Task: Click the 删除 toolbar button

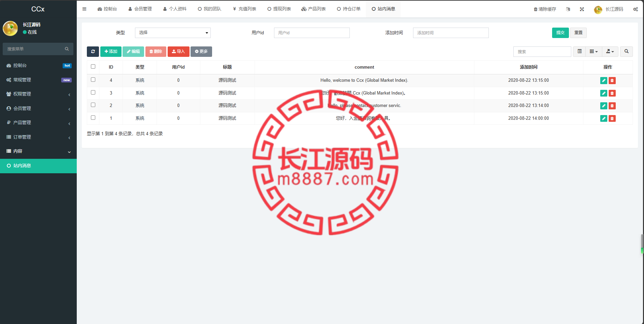Action: click(x=156, y=51)
